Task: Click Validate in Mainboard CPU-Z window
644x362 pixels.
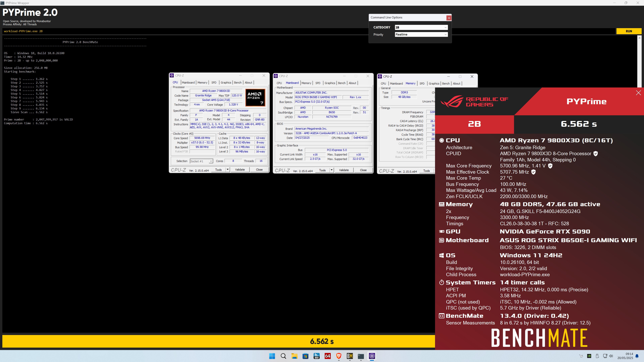Action: point(344,170)
